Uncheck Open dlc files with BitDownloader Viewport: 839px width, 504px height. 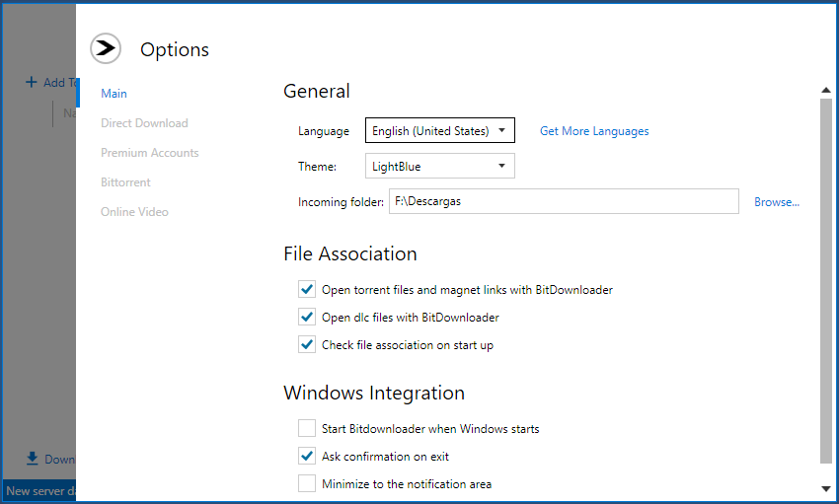pyautogui.click(x=307, y=317)
